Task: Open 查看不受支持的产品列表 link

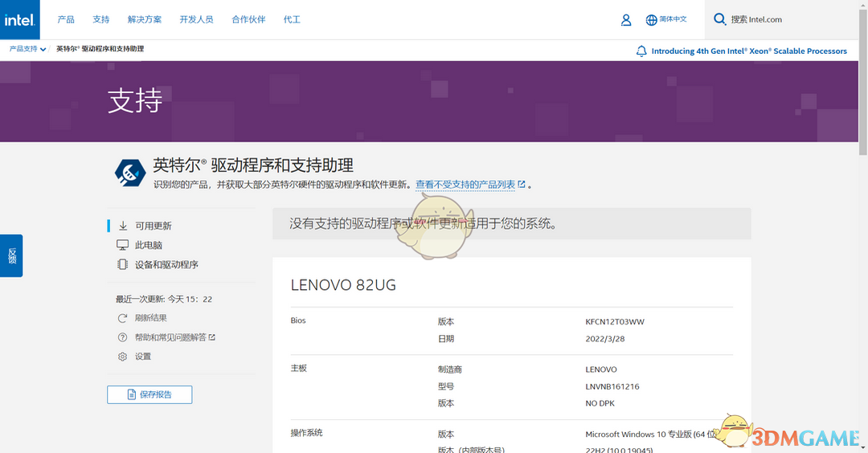Action: 465,184
